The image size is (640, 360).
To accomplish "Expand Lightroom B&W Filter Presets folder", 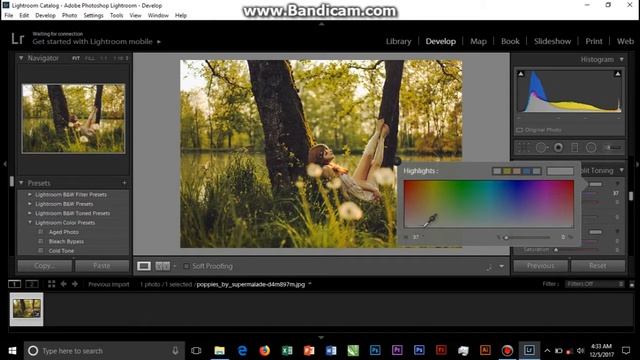I will [30, 195].
